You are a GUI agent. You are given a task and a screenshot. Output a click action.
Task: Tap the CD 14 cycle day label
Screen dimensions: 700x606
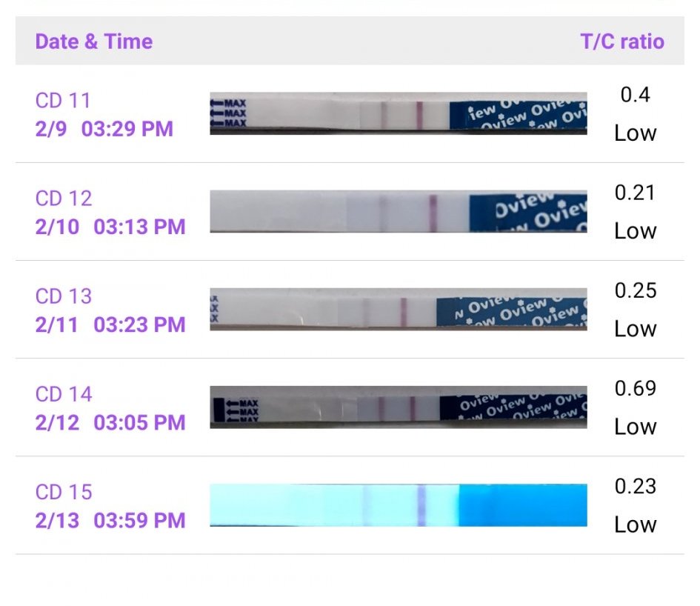click(64, 394)
